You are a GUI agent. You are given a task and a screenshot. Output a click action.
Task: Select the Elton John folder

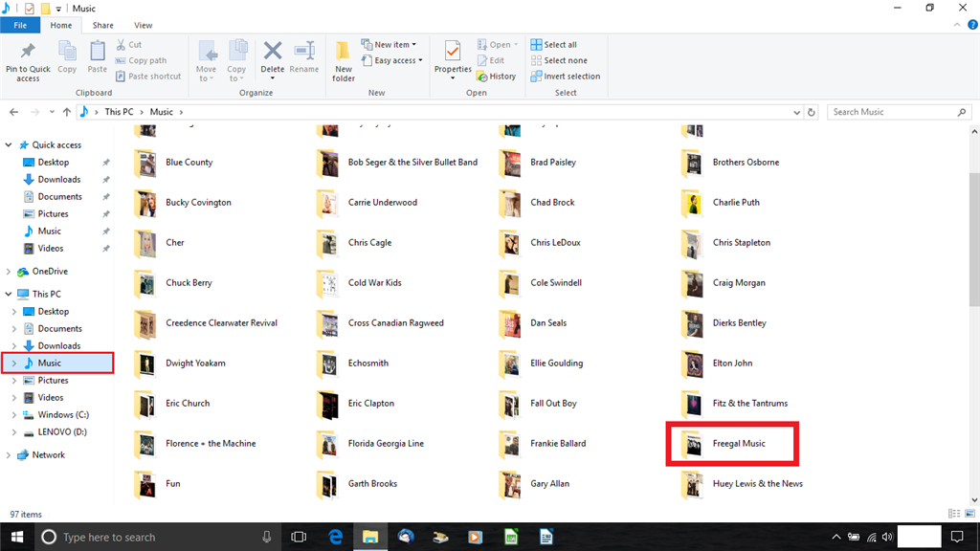click(718, 363)
